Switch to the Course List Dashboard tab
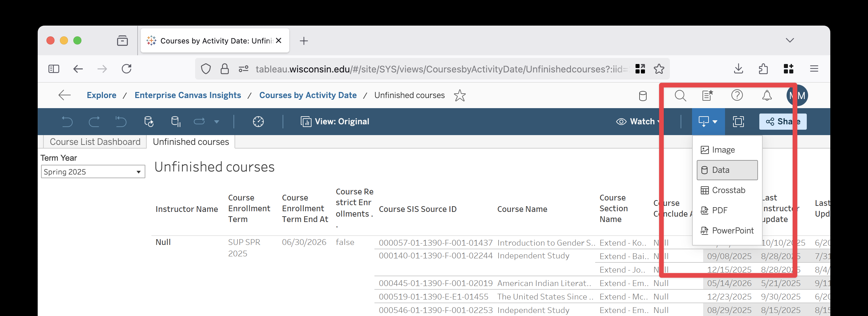 (95, 141)
